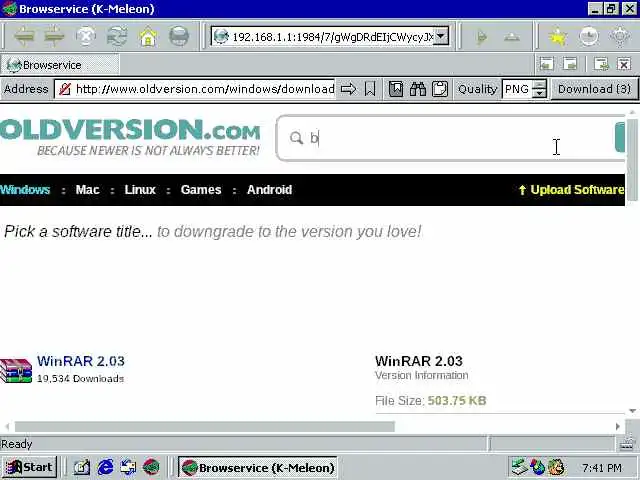Click the Browservice Go arrow after the address
640x480 pixels.
tap(348, 89)
